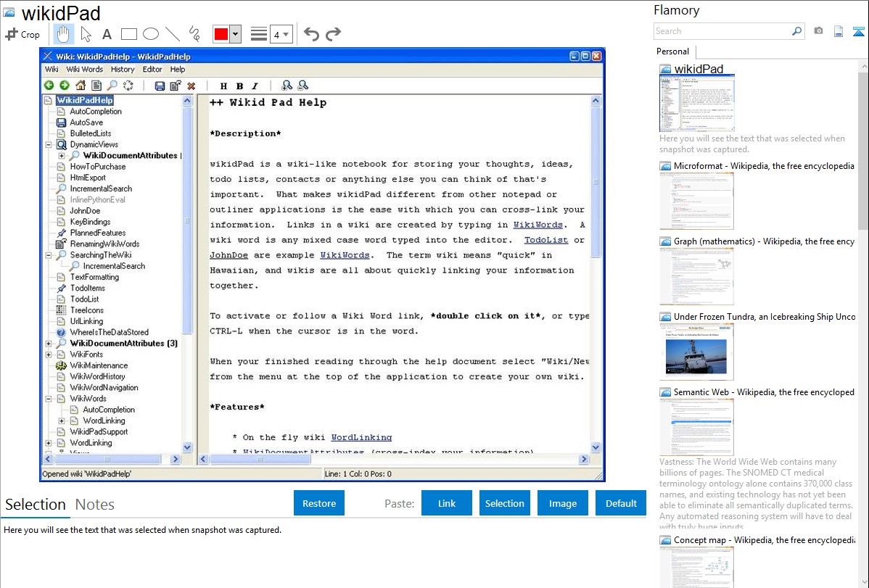Image resolution: width=869 pixels, height=588 pixels.
Task: Choose the arrow pointer tool
Action: click(x=86, y=34)
